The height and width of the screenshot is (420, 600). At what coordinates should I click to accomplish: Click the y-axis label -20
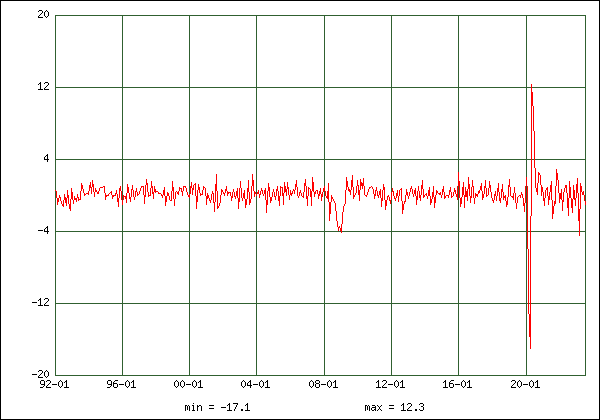tap(41, 374)
